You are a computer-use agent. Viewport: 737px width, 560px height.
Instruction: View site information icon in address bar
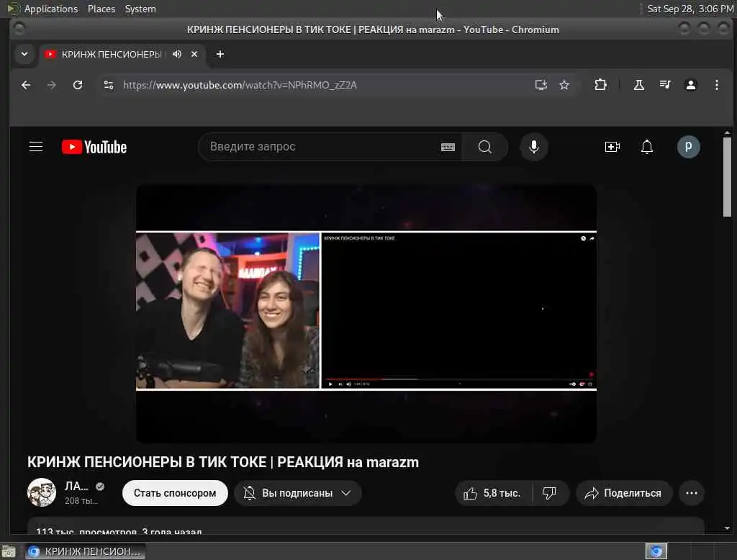click(109, 85)
